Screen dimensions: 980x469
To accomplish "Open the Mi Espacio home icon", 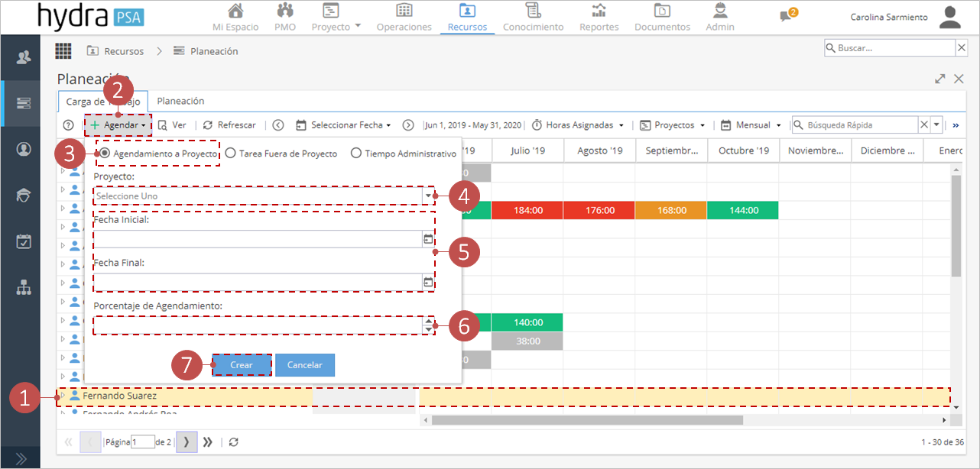I will (236, 11).
